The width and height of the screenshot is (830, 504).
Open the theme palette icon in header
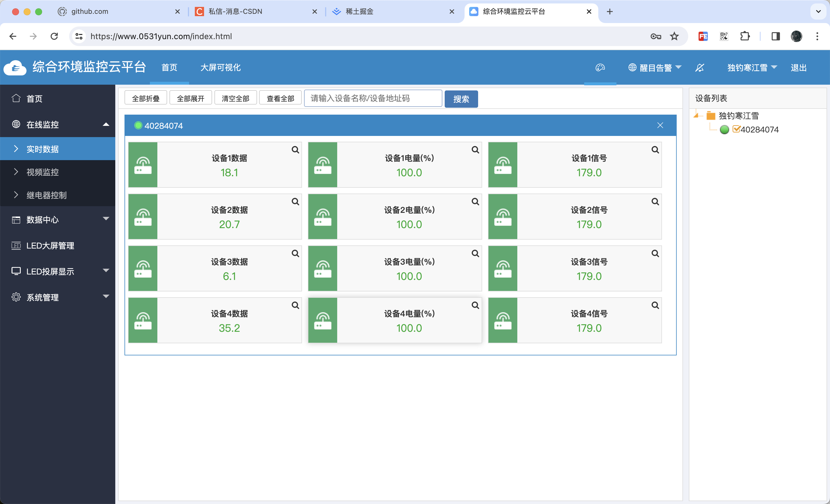click(600, 68)
